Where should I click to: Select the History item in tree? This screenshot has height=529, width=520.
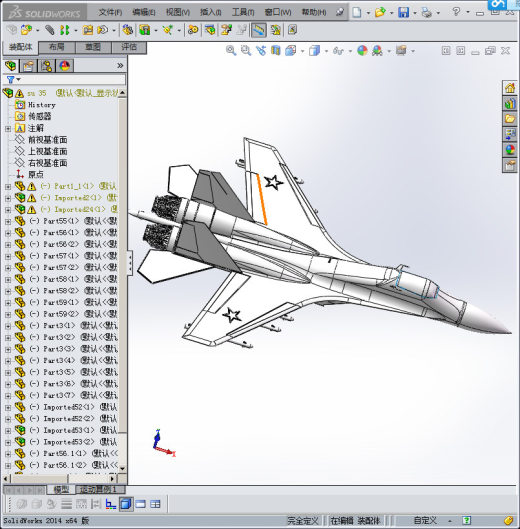(42, 105)
